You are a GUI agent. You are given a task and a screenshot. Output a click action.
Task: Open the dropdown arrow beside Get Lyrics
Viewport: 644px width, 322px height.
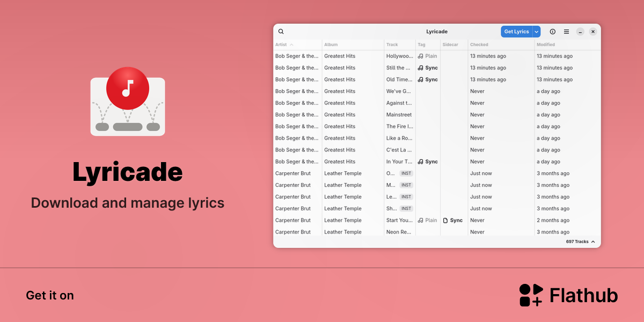(x=537, y=32)
